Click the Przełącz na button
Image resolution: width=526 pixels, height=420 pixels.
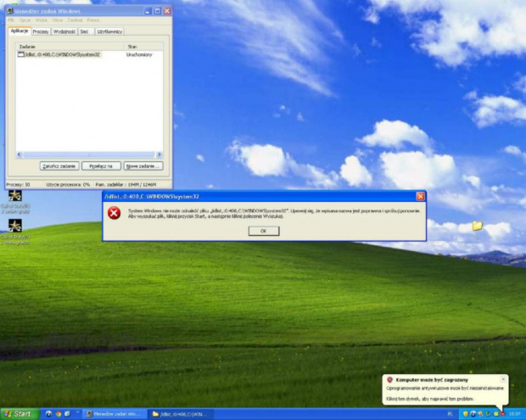[101, 166]
